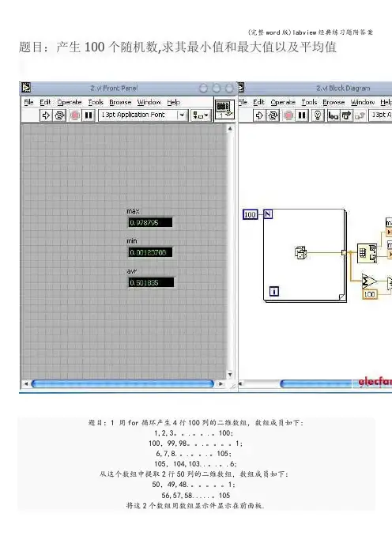The width and height of the screenshot is (392, 555).
Task: Open Operate menu in Front Panel
Action: pyautogui.click(x=70, y=102)
